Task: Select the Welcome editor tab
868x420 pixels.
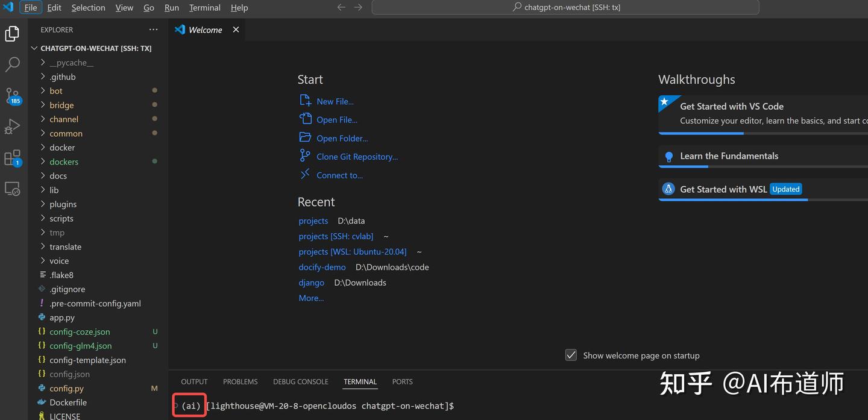Action: 207,30
